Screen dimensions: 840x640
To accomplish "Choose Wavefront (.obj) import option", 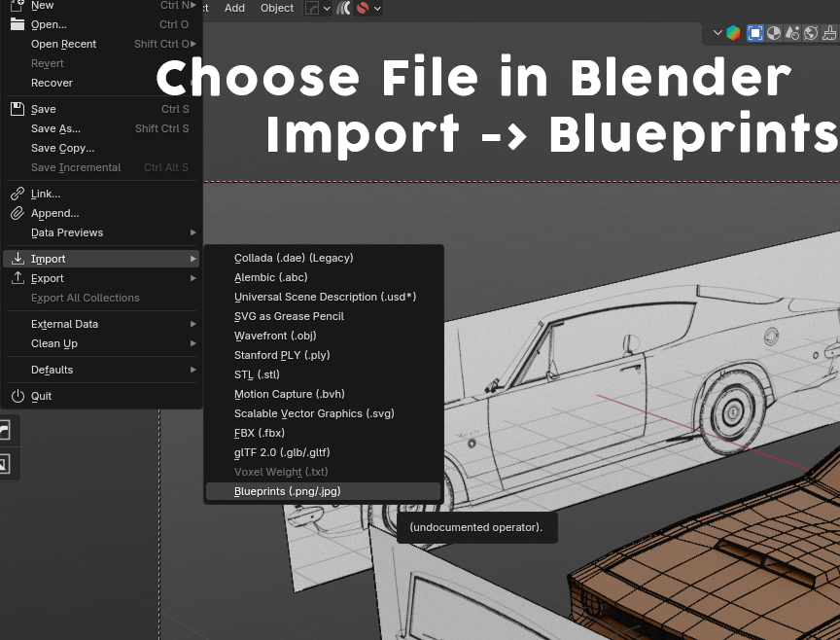I will pyautogui.click(x=323, y=336).
